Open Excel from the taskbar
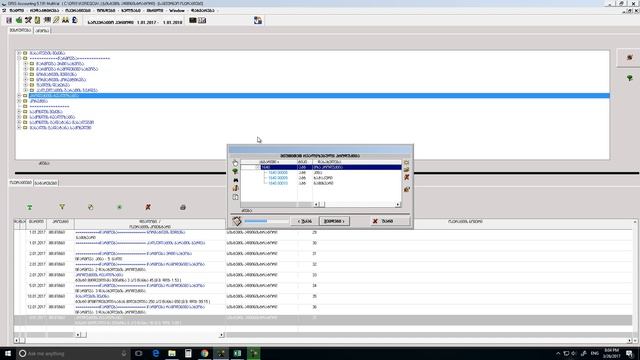The height and width of the screenshot is (360, 640). pyautogui.click(x=237, y=353)
